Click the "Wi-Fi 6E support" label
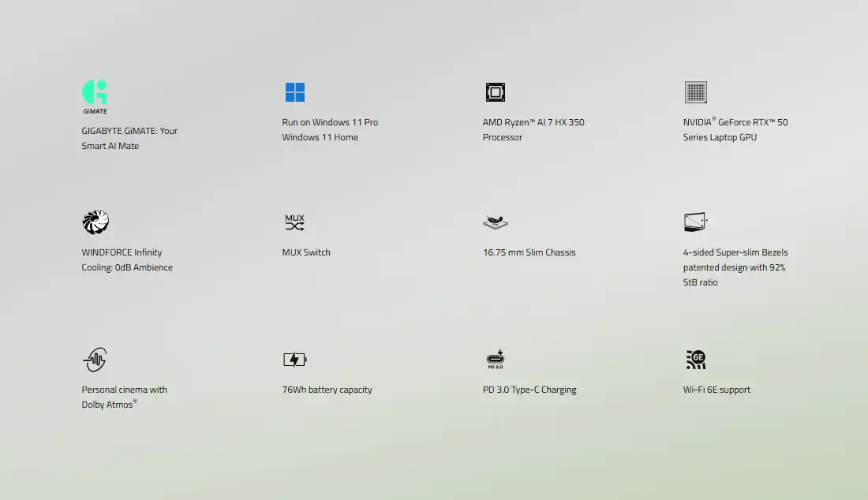868x500 pixels. click(x=716, y=390)
